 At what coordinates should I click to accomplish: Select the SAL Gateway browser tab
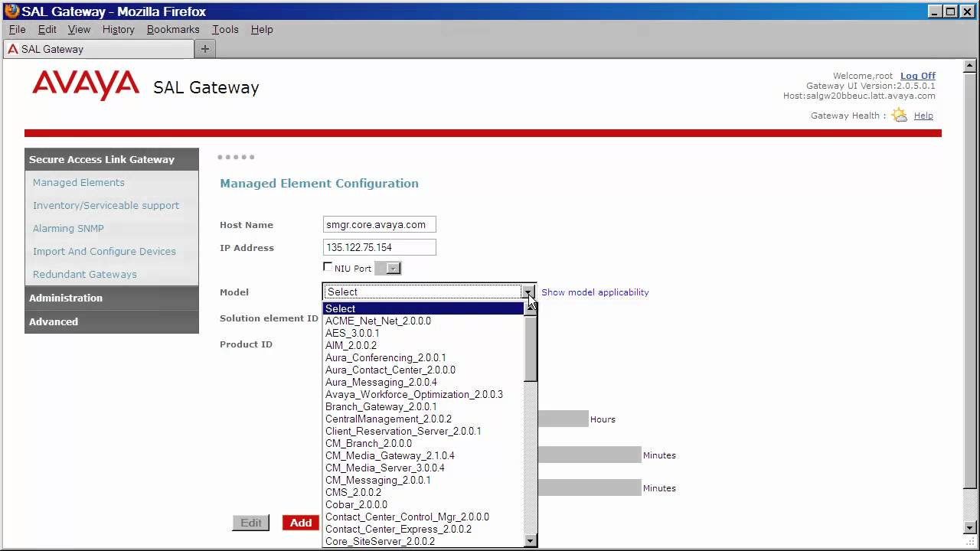pos(99,49)
